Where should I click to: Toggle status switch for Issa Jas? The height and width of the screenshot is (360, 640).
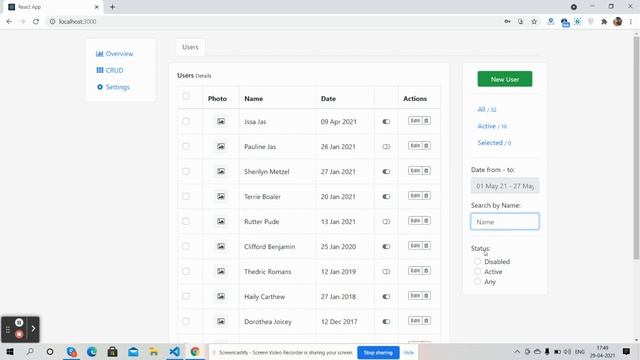tap(386, 122)
